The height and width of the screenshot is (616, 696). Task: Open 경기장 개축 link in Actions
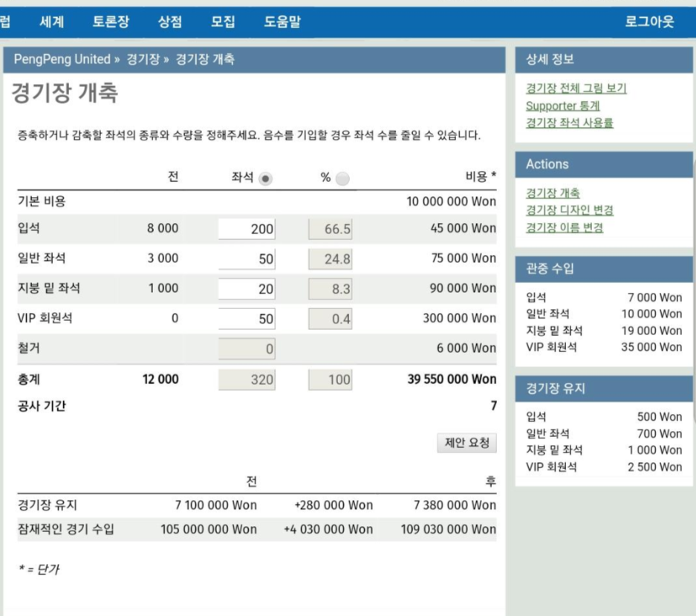[553, 193]
